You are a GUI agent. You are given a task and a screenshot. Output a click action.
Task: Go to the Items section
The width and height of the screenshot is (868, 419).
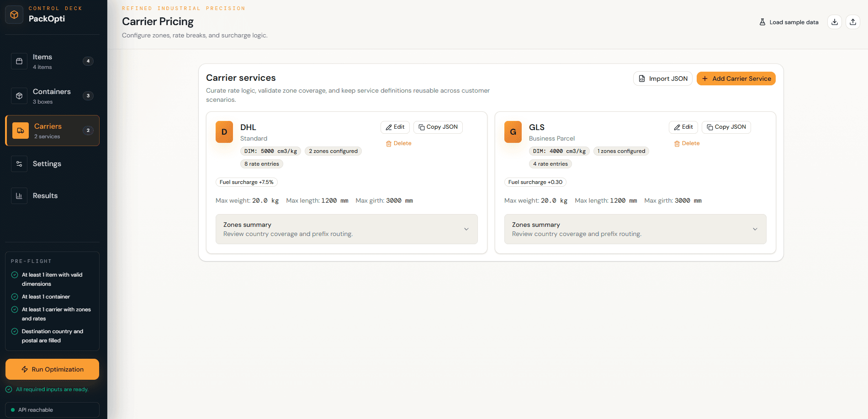coord(52,61)
